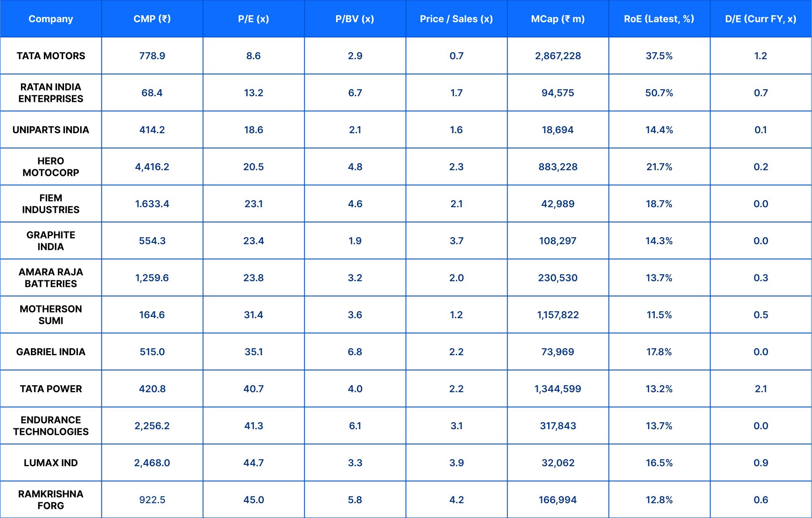Sort by the MCap (₹ m) column header

point(558,19)
